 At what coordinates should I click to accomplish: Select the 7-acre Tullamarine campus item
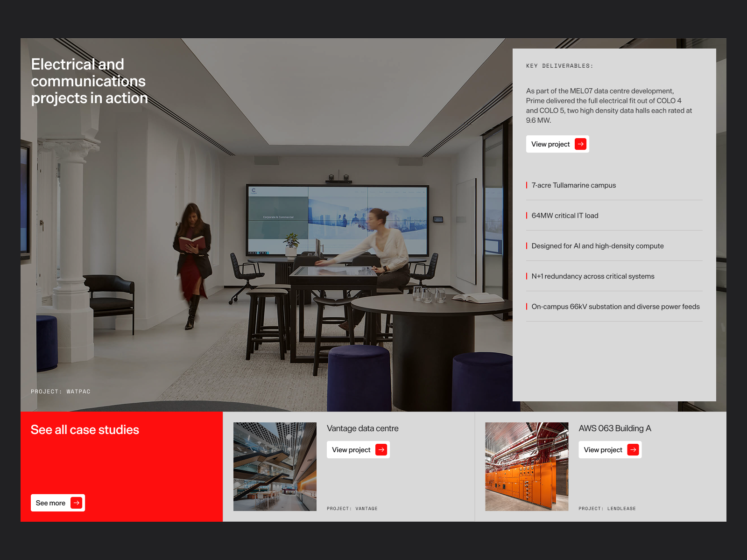[x=614, y=185]
